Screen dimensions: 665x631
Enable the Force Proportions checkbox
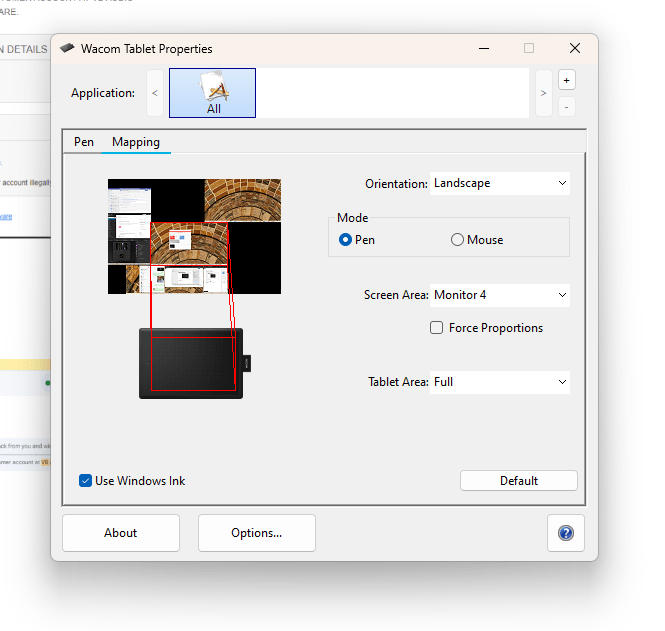coord(436,328)
